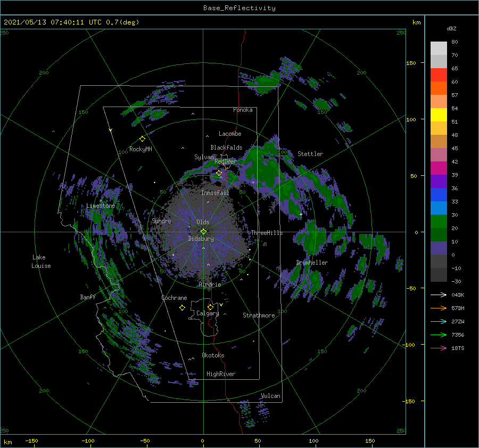Click the Base_Reflectivity title text
479x448 pixels.
tap(240, 8)
